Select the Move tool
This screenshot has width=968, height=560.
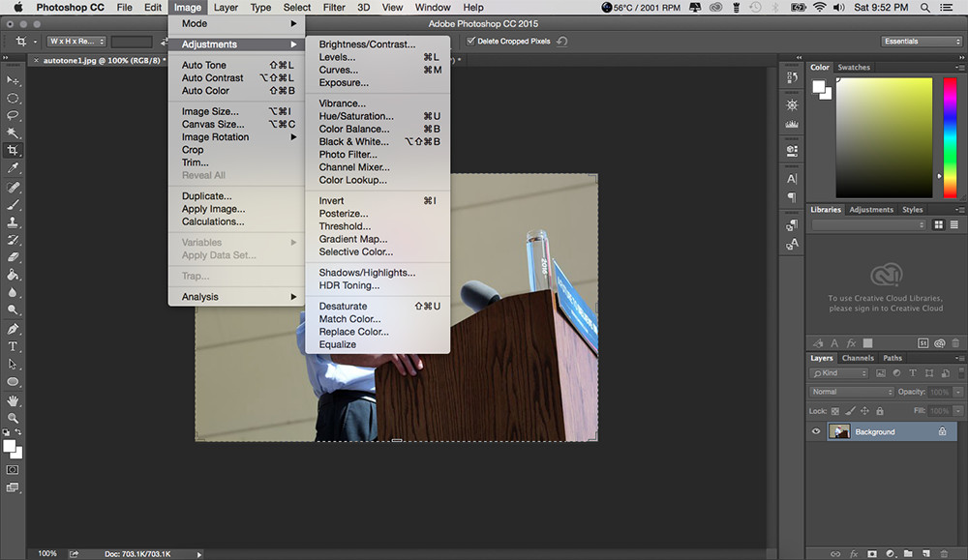click(x=14, y=80)
